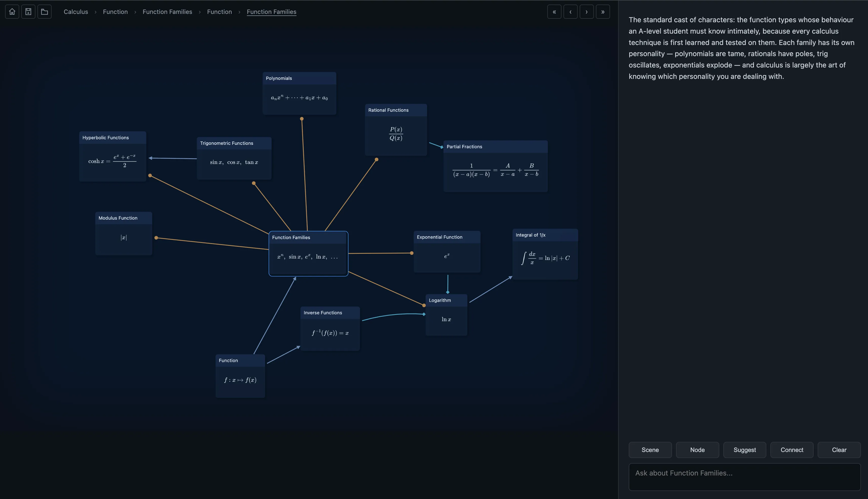Open the folder icon in top toolbar
This screenshot has width=868, height=499.
(44, 12)
